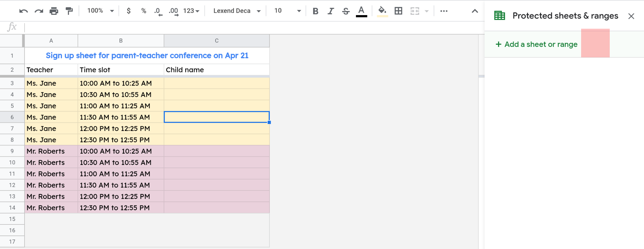
Task: Select row 1 header
Action: coord(12,56)
